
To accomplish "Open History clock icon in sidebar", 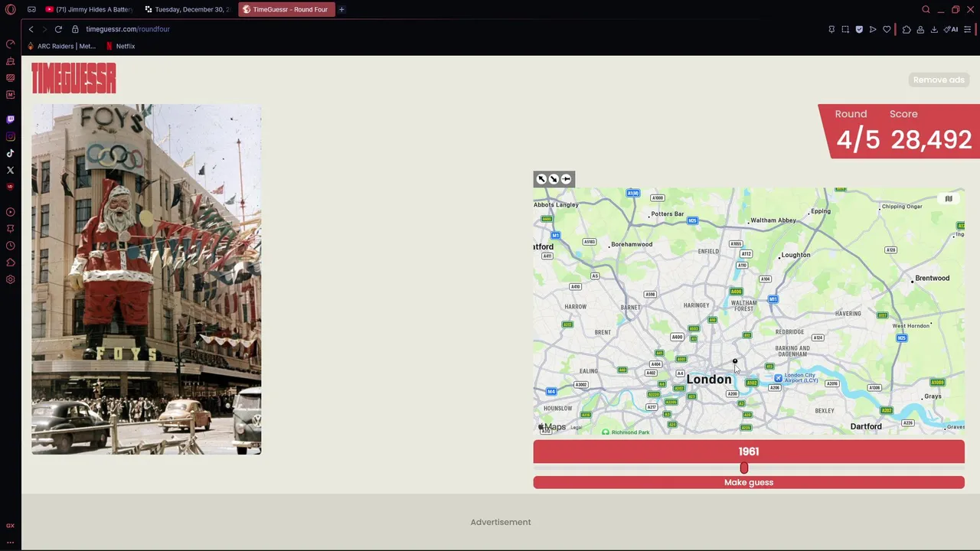I will click(x=10, y=246).
